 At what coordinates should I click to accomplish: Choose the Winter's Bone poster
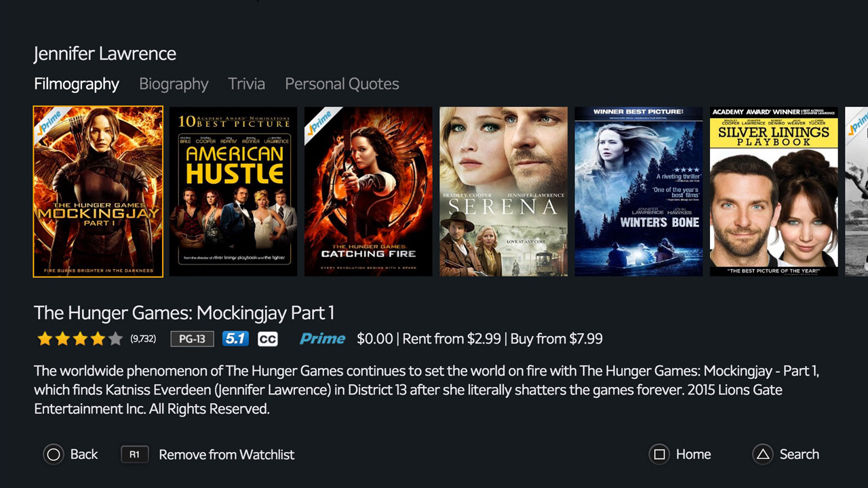click(639, 192)
